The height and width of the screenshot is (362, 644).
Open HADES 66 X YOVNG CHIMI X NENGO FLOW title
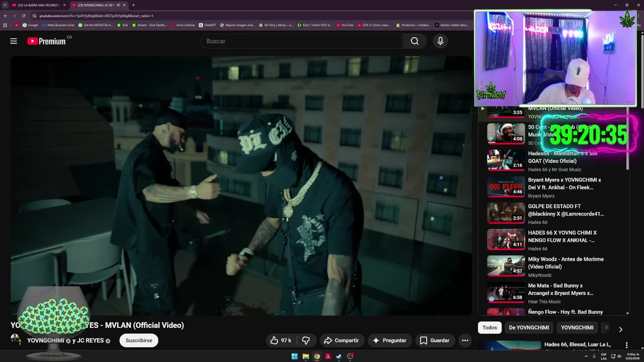coord(562,236)
